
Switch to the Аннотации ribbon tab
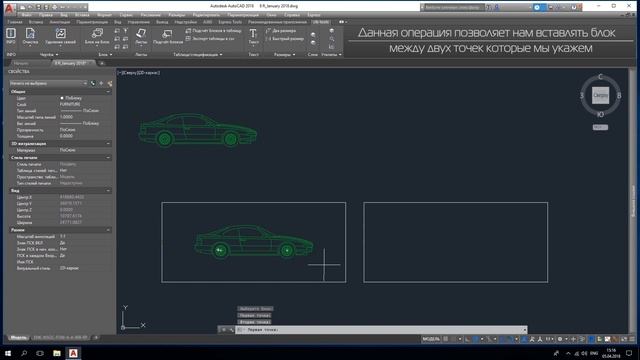60,22
